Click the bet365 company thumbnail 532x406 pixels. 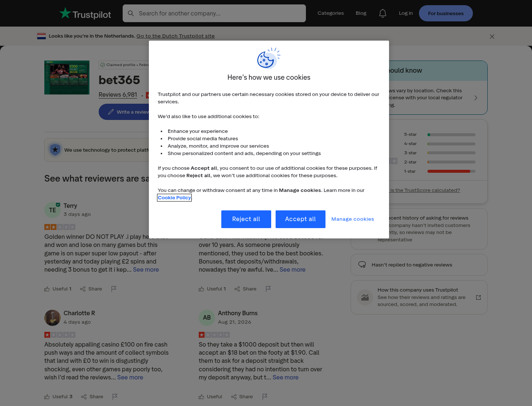tap(67, 78)
